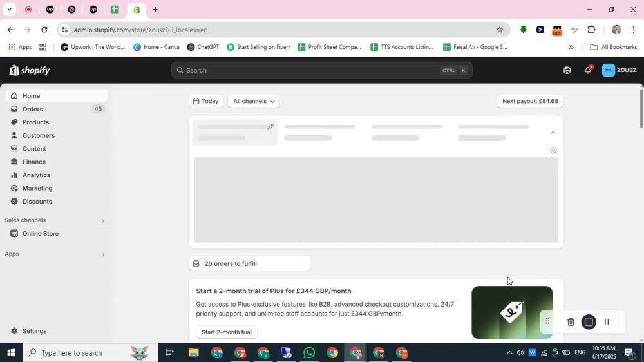
Task: Open the Faisal Ali Google Sheet bookmark
Action: pyautogui.click(x=475, y=47)
